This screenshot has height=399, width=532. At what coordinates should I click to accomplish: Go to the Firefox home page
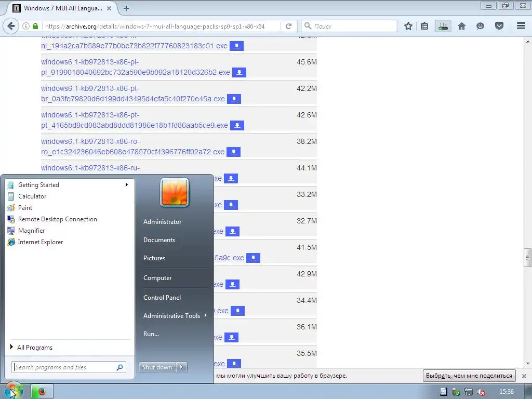click(462, 26)
